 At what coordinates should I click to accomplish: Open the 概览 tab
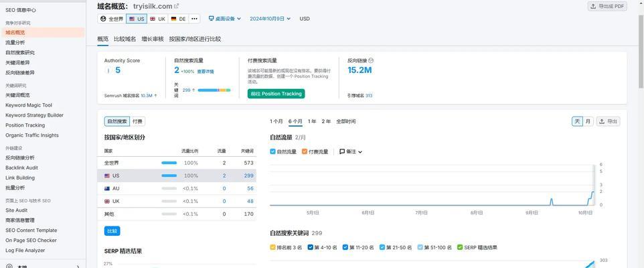[102, 39]
